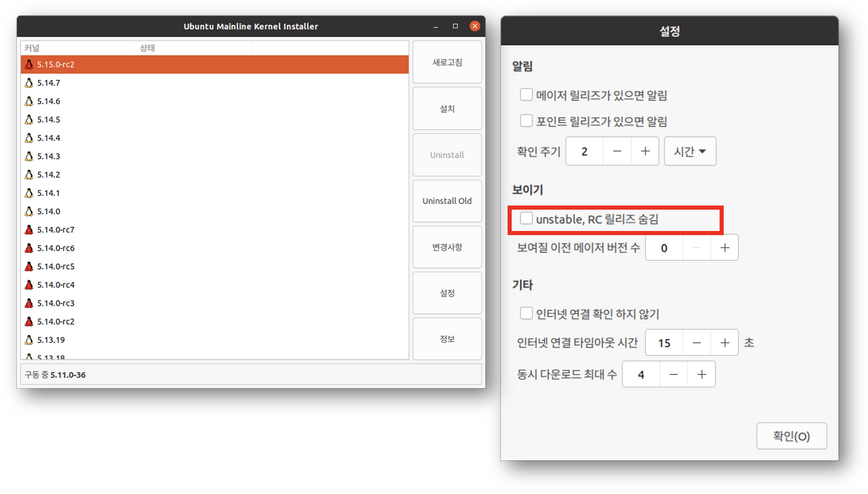
Task: Click the 동시 다운로드 최대 수 field
Action: click(641, 374)
